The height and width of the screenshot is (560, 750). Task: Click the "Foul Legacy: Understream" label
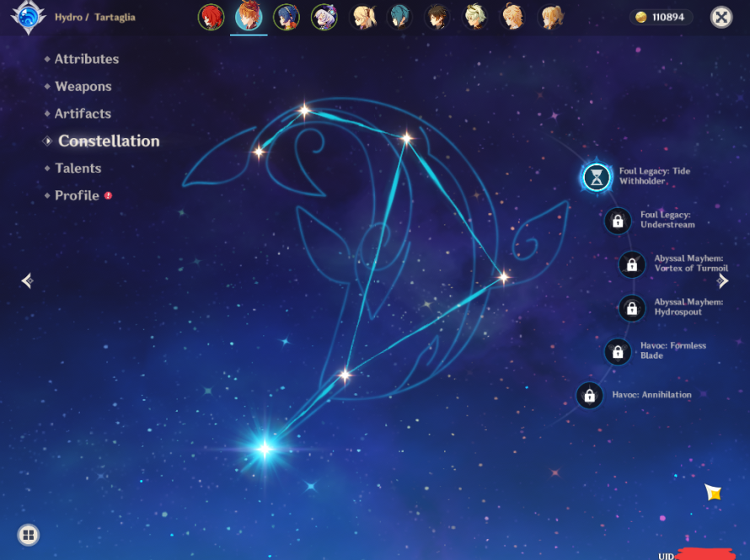click(667, 219)
